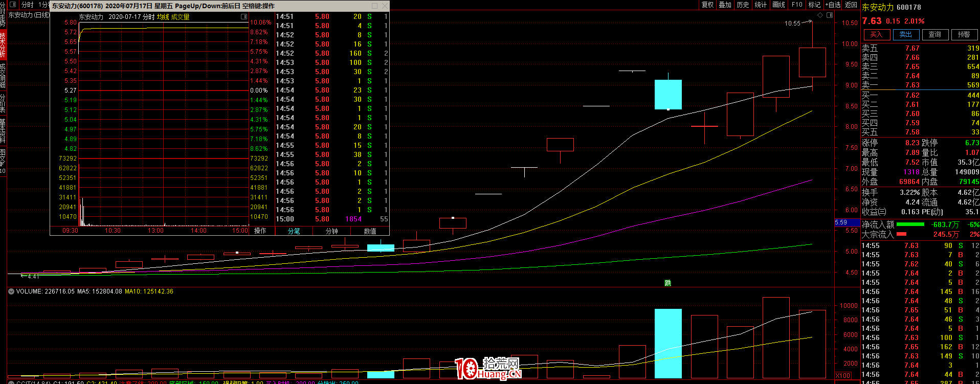This screenshot has width=980, height=384.
Task: Click the 净流入额 green bar
Action: pyautogui.click(x=910, y=224)
